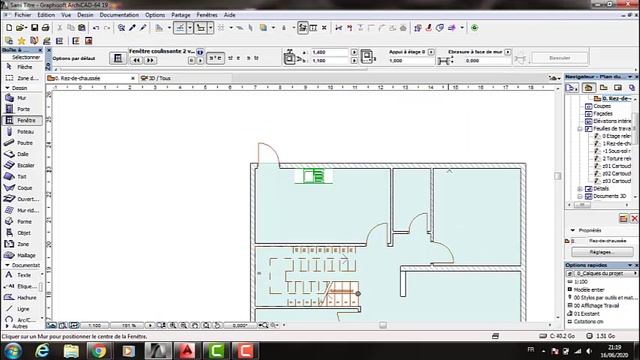Collapse the Dessin toolbox section
This screenshot has height=360, width=640.
(x=7, y=88)
